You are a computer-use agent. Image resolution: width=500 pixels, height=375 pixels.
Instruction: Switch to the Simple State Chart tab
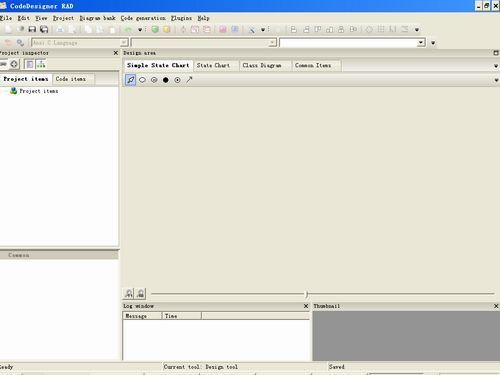[158, 65]
